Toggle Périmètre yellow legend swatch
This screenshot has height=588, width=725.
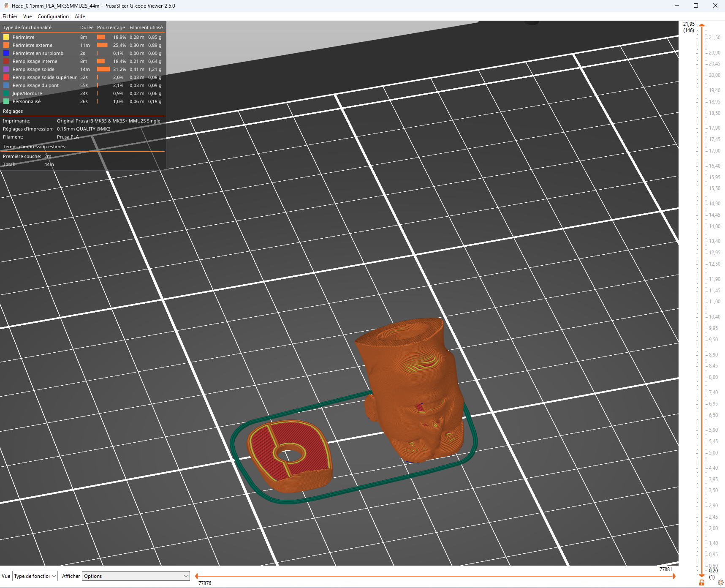(x=6, y=37)
